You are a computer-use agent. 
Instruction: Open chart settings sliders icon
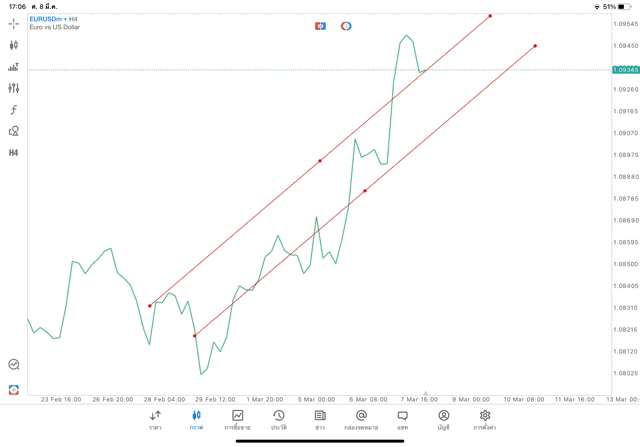coord(14,88)
